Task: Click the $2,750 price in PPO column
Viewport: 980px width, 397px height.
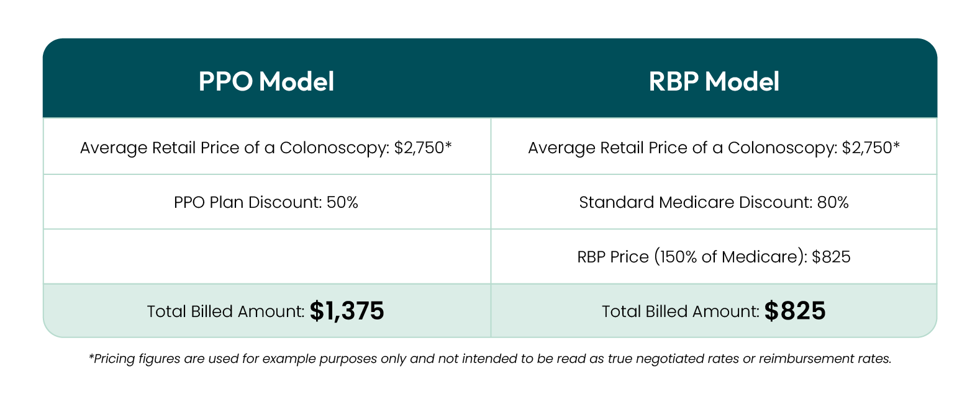Action: click(419, 148)
